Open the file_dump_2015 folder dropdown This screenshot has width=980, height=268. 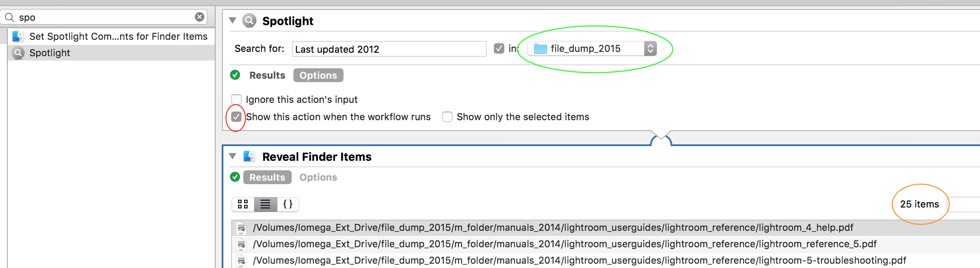pos(592,48)
